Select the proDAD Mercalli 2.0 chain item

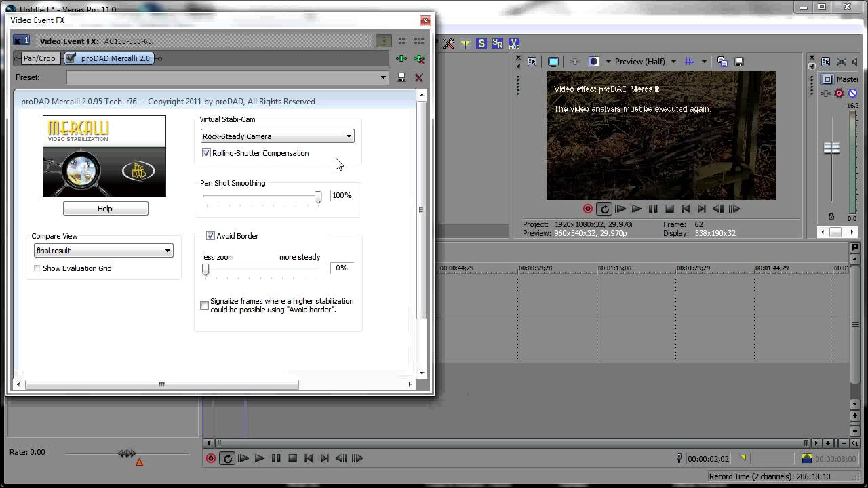click(109, 58)
